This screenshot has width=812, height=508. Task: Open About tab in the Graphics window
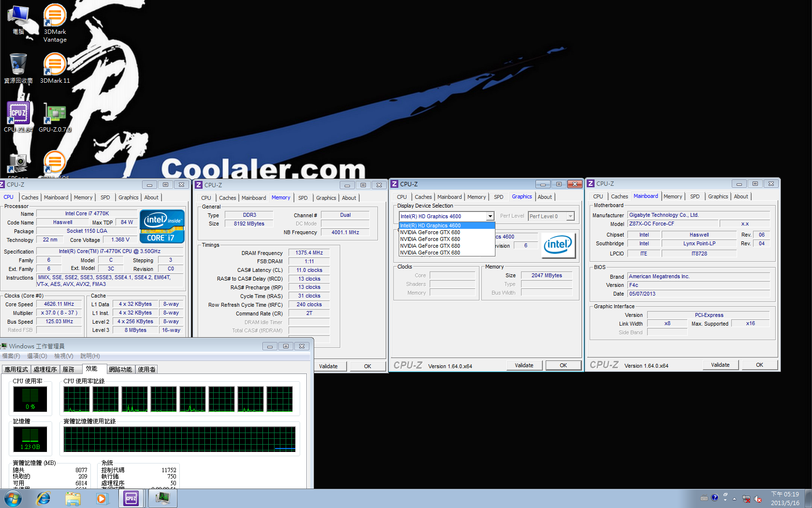(545, 197)
